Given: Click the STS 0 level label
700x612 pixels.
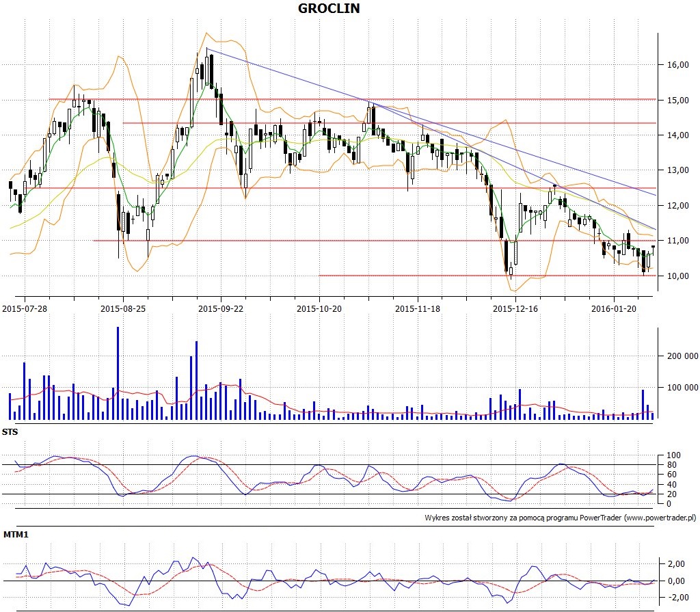Looking at the screenshot, I should pos(669,504).
